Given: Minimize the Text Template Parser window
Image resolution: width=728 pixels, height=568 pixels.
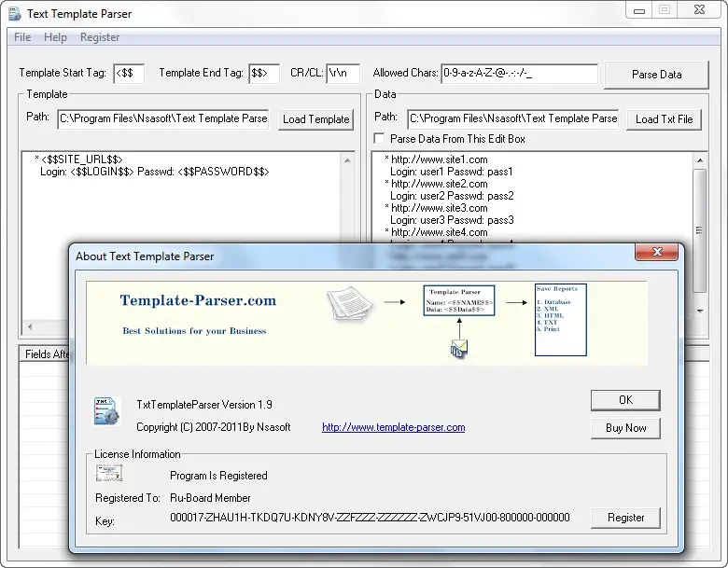Looking at the screenshot, I should [639, 10].
